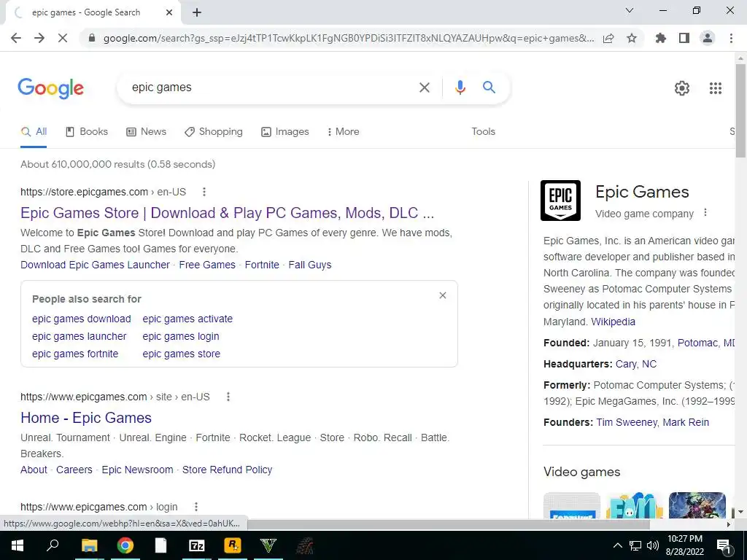Submit search with the magnifier icon

pos(489,87)
